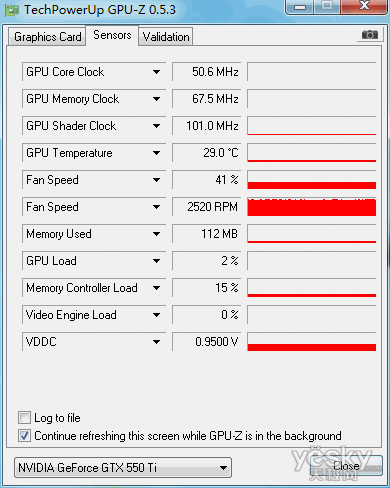Enable the Log to file checkbox
This screenshot has width=390, height=488.
[x=24, y=418]
